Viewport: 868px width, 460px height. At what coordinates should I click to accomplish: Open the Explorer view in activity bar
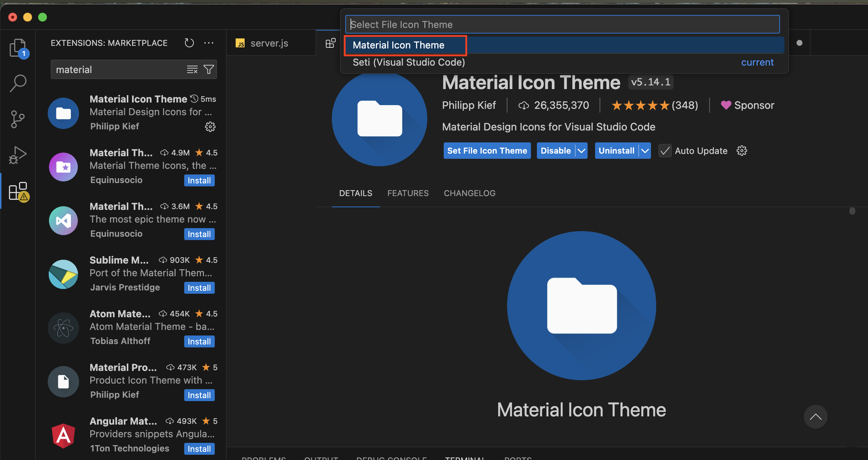[18, 48]
